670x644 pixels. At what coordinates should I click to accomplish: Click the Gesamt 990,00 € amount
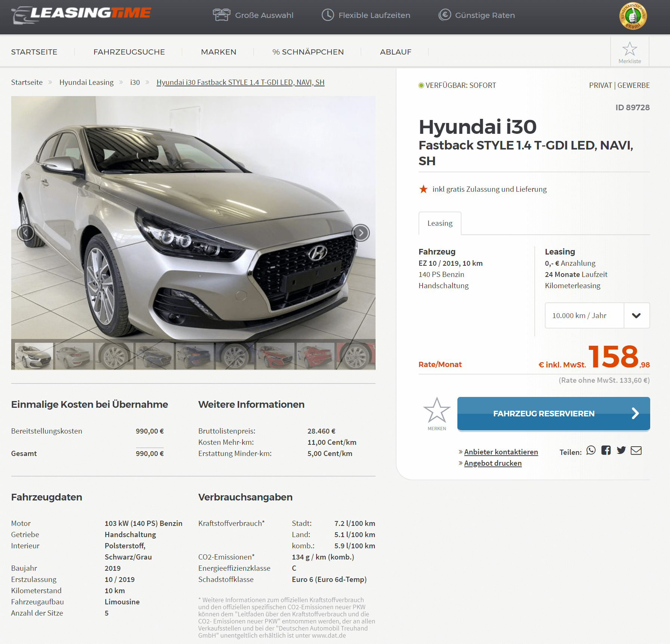[149, 453]
